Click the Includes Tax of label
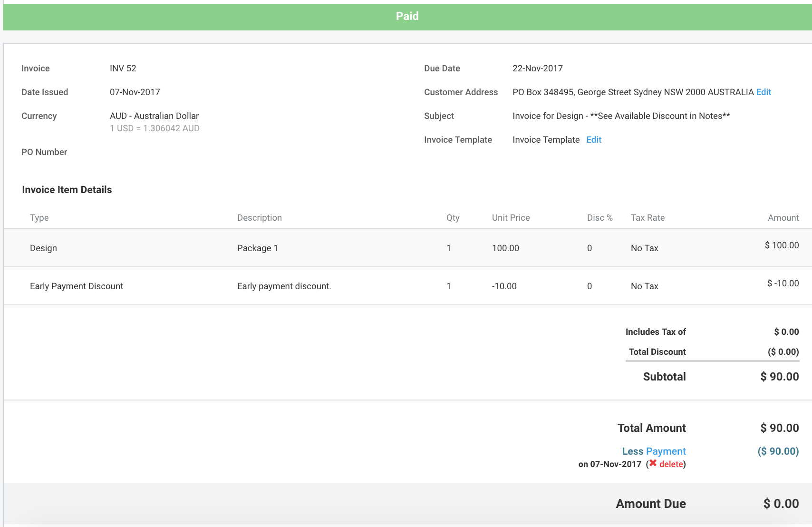 (656, 332)
